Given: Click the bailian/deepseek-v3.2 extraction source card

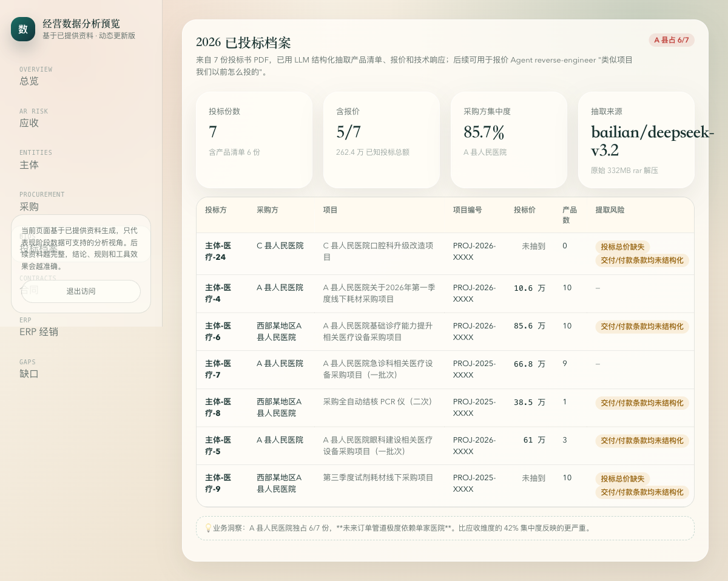Looking at the screenshot, I should click(x=636, y=140).
